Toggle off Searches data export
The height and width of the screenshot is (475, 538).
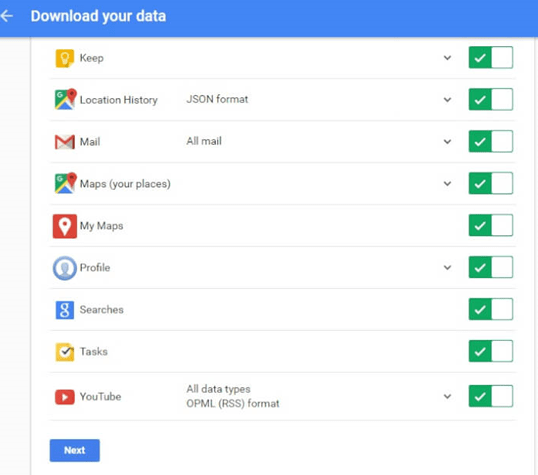coord(491,309)
